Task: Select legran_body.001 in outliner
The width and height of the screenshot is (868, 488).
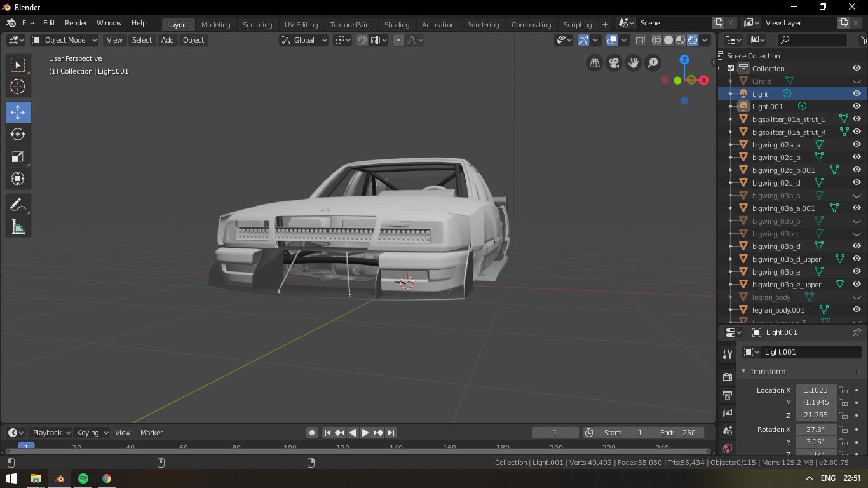Action: (x=778, y=310)
